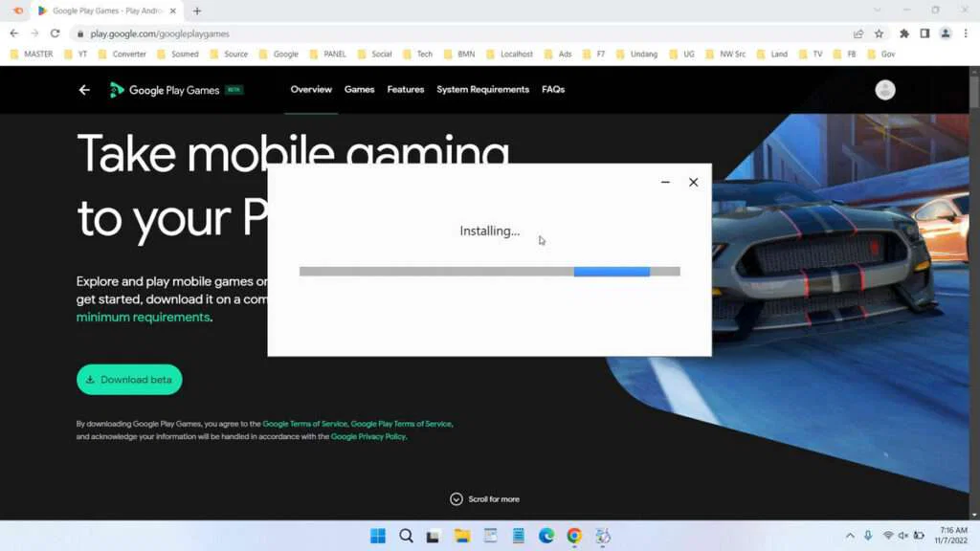
Task: Click the 'Scroll for more' chevron icon
Action: click(457, 498)
